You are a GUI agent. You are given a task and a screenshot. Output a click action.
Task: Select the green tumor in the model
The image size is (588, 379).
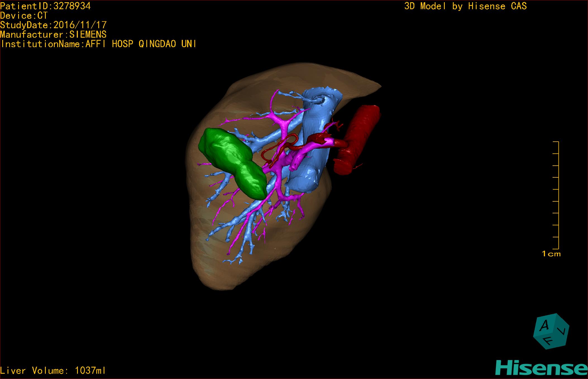pyautogui.click(x=232, y=159)
